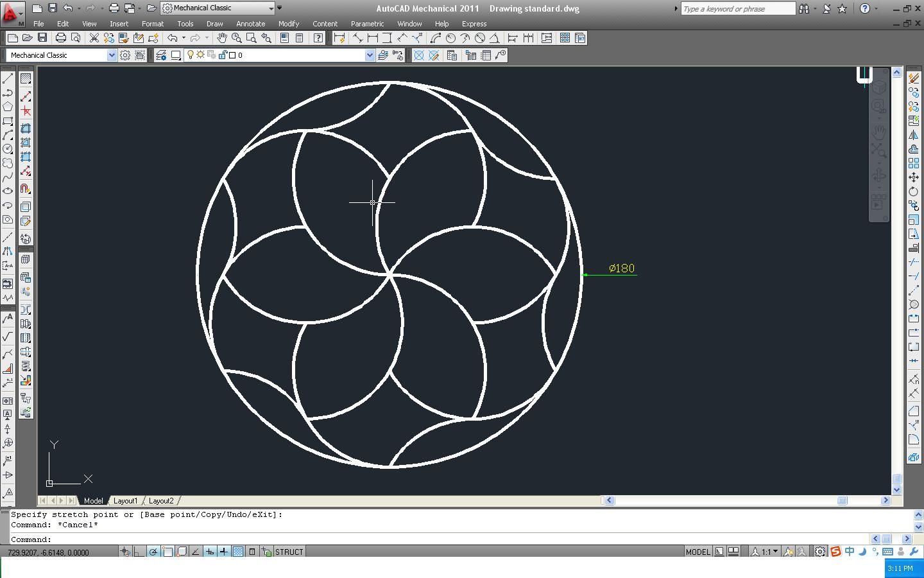Click the MODEL status bar button
This screenshot has height=578, width=924.
point(697,552)
